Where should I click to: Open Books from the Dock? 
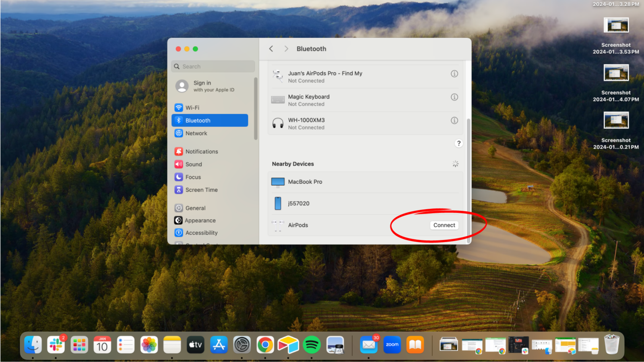pos(415,345)
